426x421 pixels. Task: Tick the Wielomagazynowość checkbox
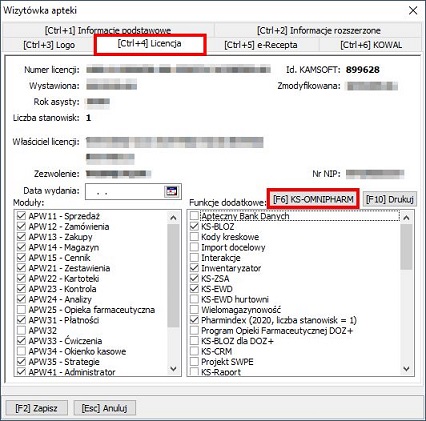(194, 310)
